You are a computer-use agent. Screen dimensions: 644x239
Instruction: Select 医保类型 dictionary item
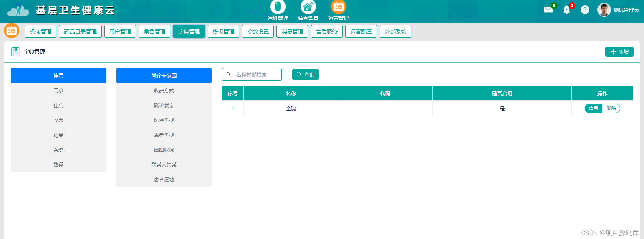tap(164, 120)
